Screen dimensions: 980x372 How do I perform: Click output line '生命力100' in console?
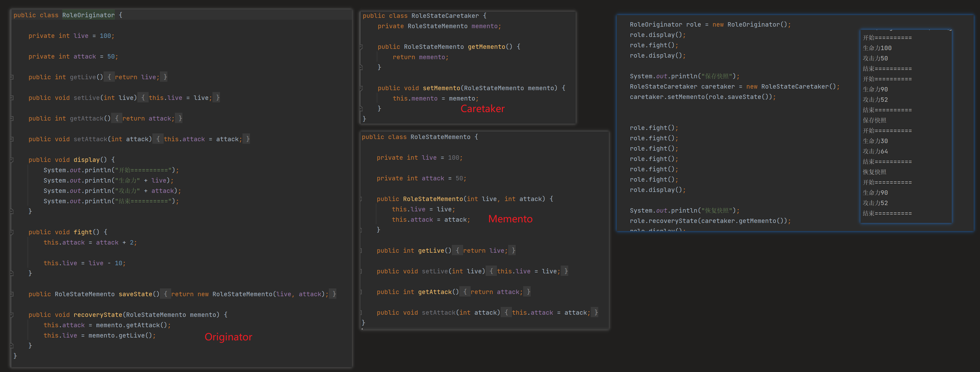[x=877, y=48]
